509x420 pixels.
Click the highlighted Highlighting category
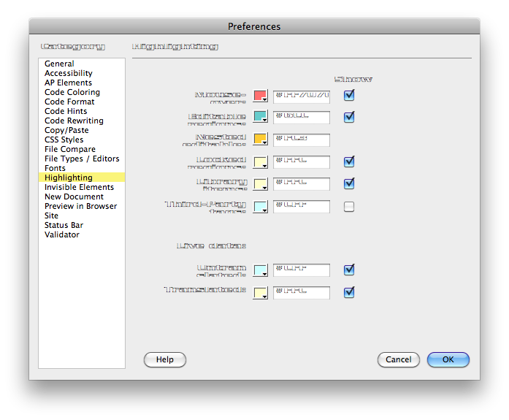[x=82, y=177]
